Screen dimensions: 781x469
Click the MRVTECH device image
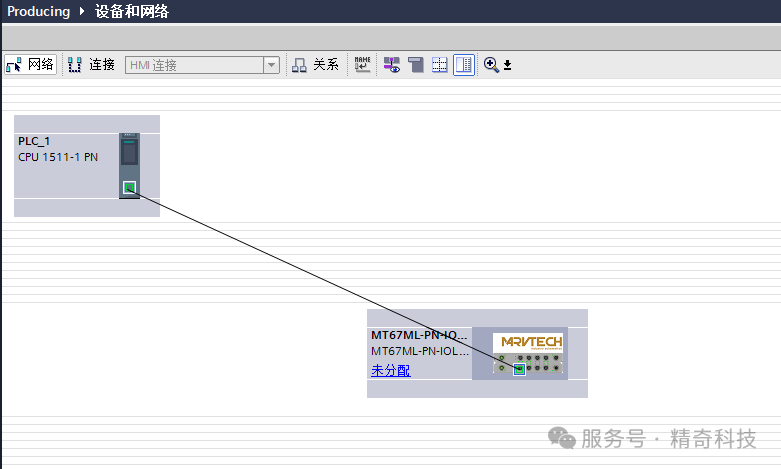(x=528, y=353)
